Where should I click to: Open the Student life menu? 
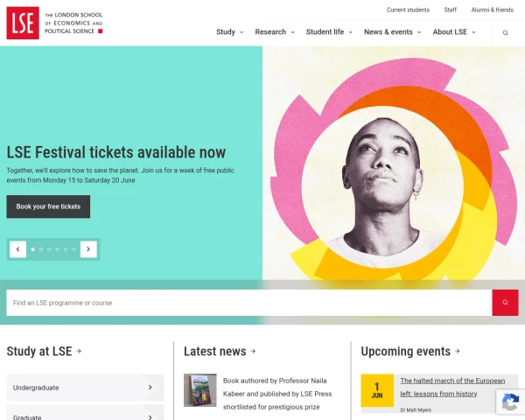pos(329,31)
